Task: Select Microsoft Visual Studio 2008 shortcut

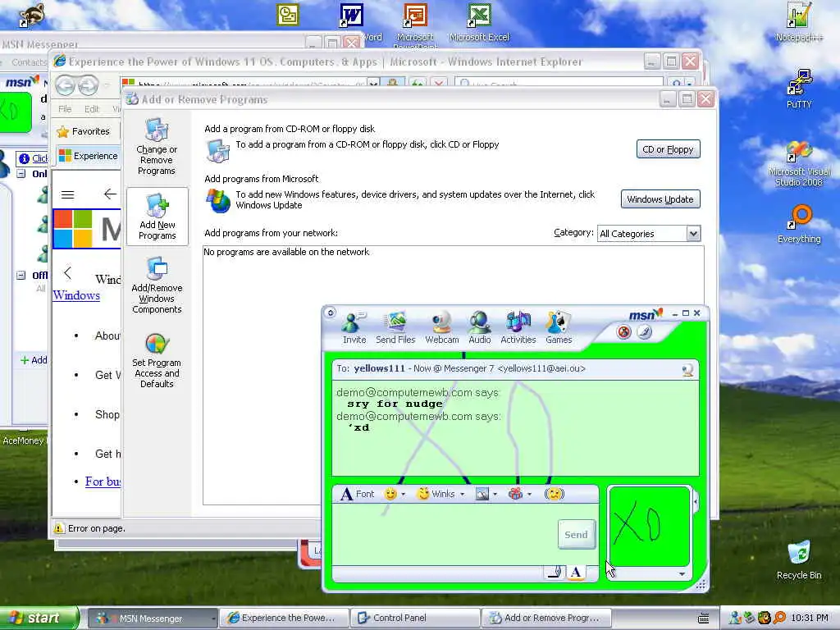Action: pyautogui.click(x=799, y=164)
